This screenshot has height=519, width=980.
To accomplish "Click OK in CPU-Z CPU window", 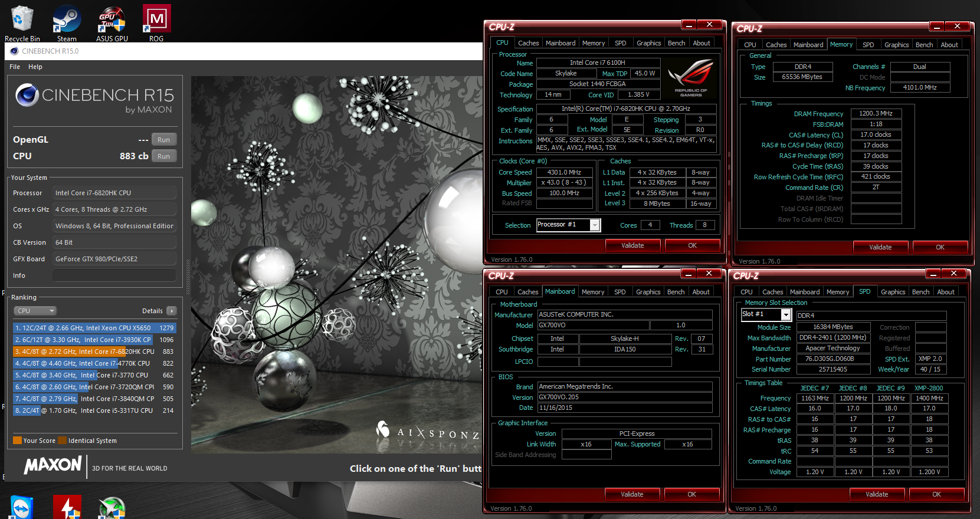I will click(x=692, y=245).
